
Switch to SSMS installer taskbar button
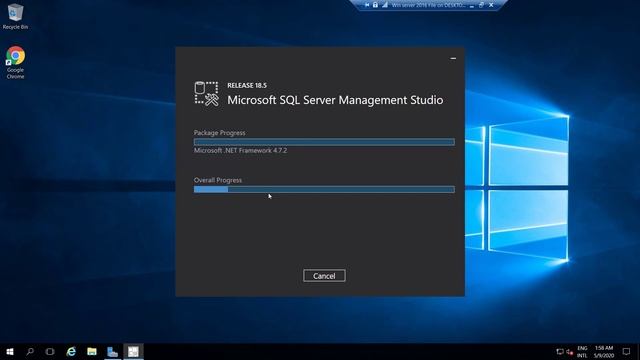pos(133,351)
